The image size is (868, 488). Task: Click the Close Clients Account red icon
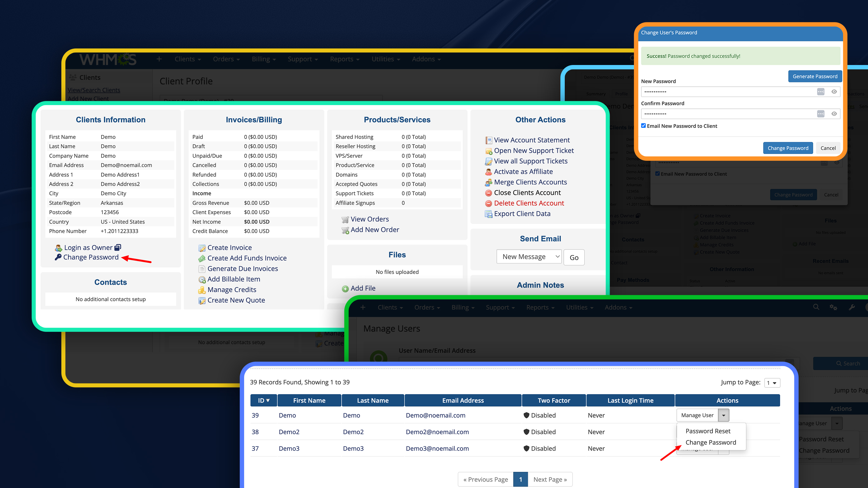(x=488, y=193)
